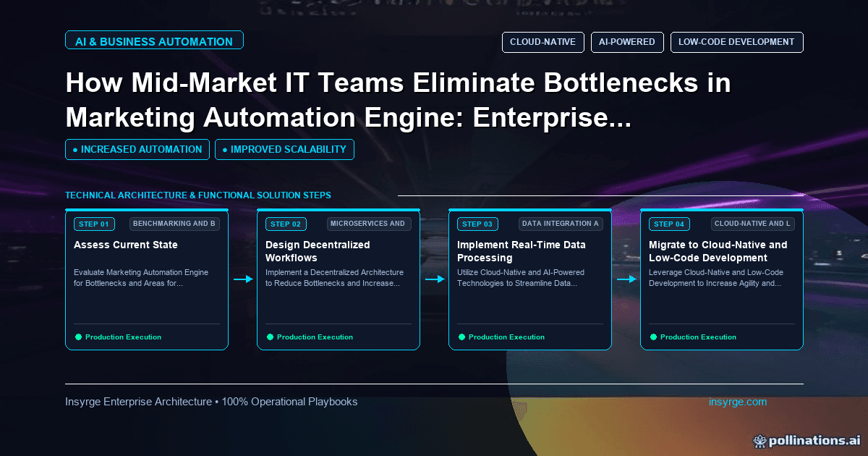Click the IMPROVED SCALABILITY benefit chip
The width and height of the screenshot is (868, 456).
tap(284, 149)
